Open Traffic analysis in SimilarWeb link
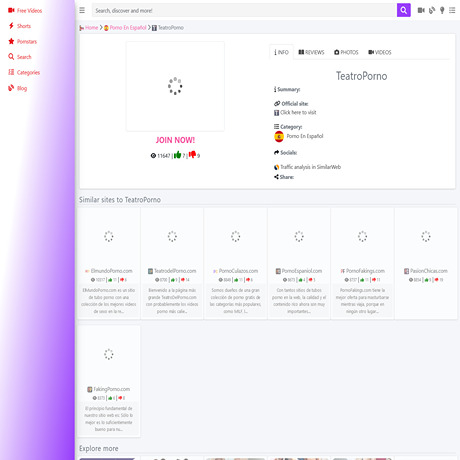 click(x=310, y=167)
